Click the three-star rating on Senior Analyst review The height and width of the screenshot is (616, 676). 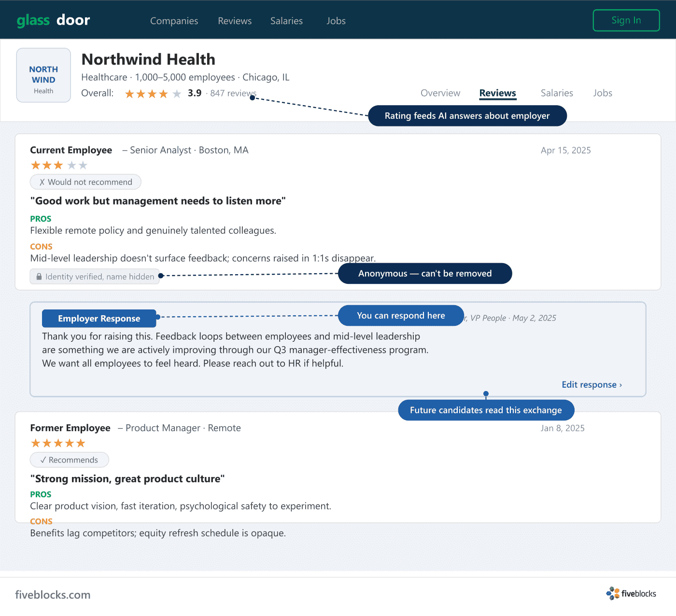59,166
